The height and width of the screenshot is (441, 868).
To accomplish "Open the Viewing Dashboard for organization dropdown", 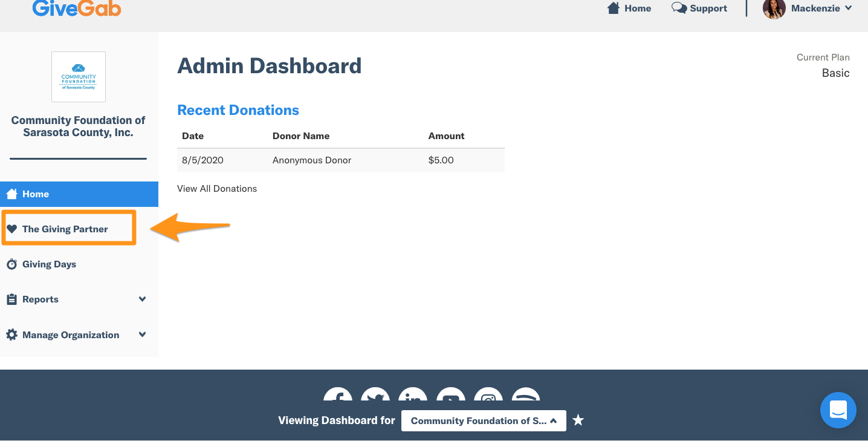I will [x=484, y=420].
